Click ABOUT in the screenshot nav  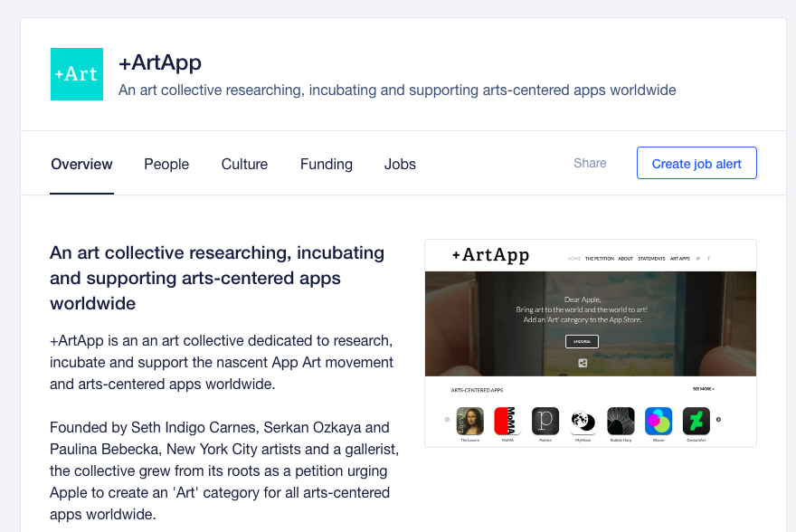coord(625,259)
